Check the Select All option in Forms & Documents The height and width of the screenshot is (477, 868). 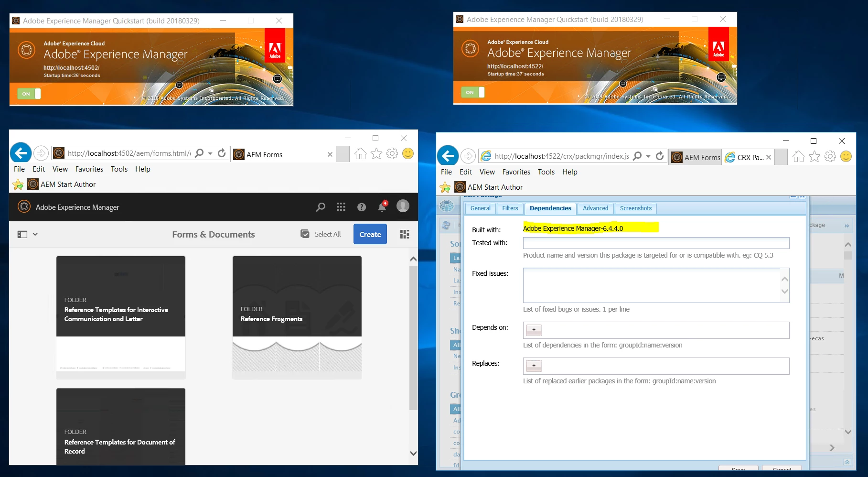pos(321,234)
